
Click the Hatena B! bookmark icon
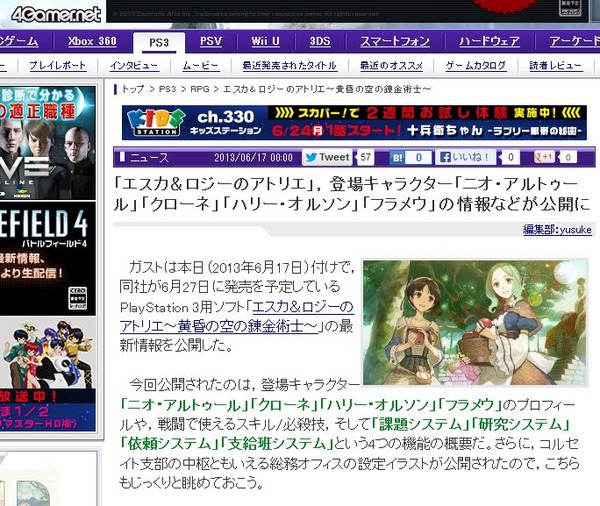pyautogui.click(x=398, y=157)
